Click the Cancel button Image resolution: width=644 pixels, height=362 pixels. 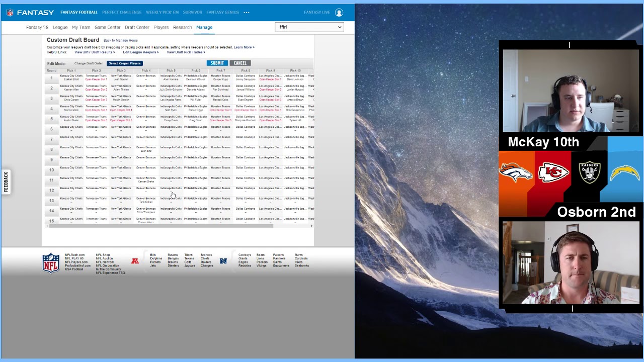pos(240,63)
